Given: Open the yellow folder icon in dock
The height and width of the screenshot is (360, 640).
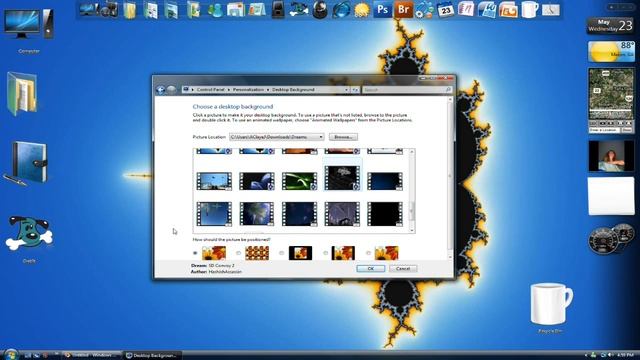Looking at the screenshot, I should coord(130,10).
